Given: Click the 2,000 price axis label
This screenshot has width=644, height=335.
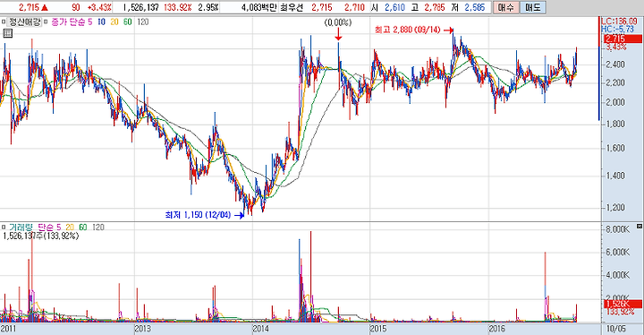Looking at the screenshot, I should 615,102.
